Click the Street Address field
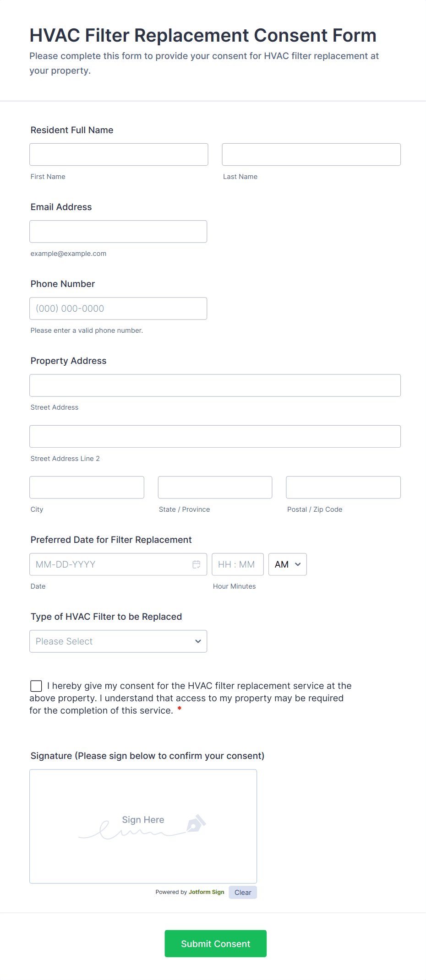Screen dimensions: 426x980 click(215, 385)
